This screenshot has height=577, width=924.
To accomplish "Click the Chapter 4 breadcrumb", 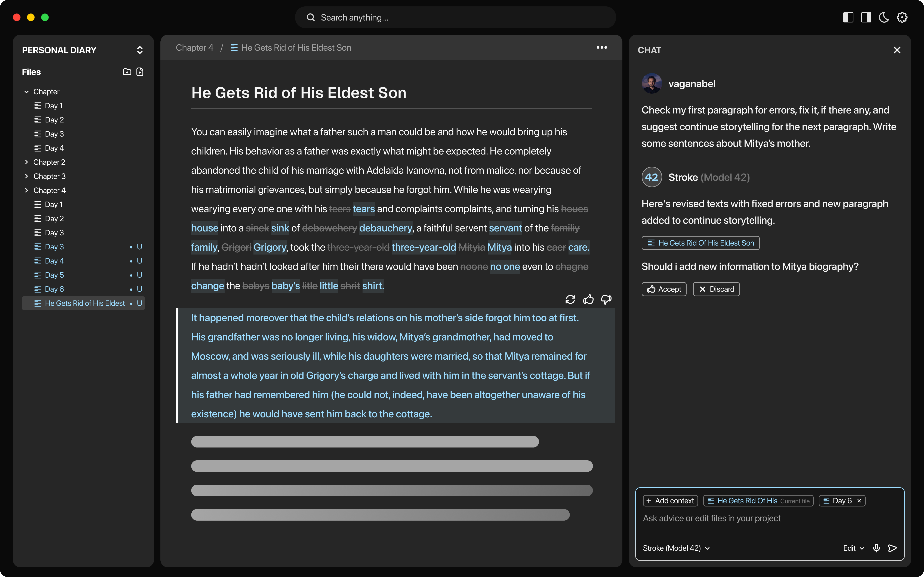I will [194, 47].
